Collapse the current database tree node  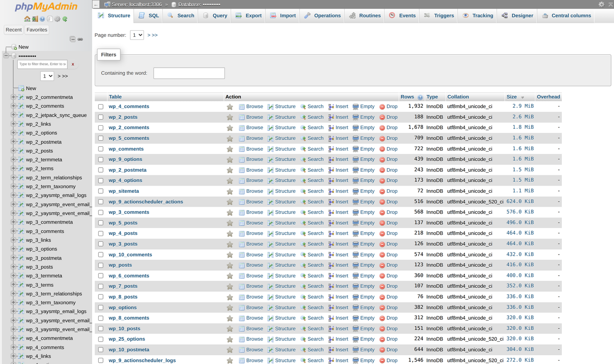[x=6, y=56]
